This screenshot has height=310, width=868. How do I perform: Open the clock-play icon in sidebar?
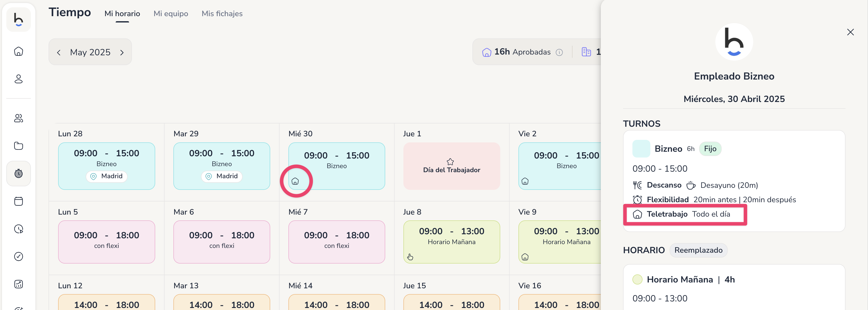(18, 229)
